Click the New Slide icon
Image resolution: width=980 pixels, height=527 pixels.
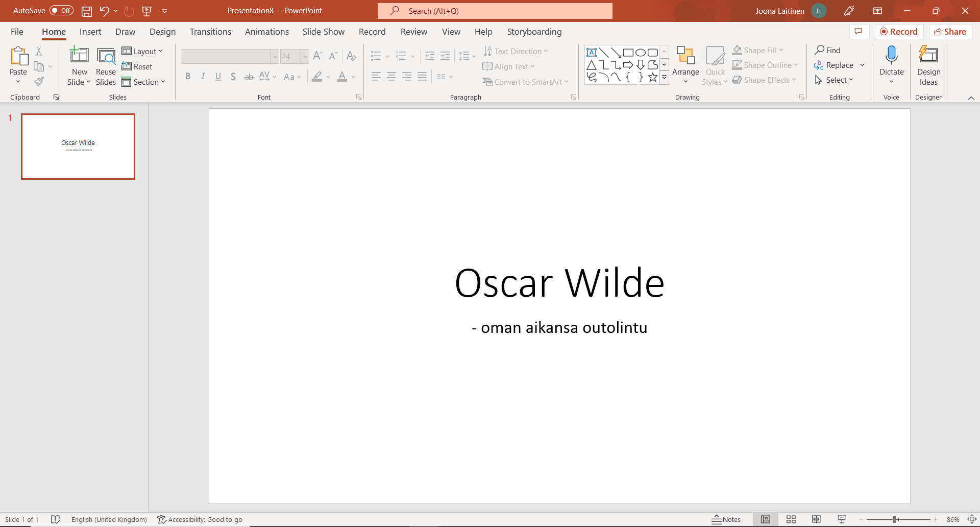click(x=79, y=55)
